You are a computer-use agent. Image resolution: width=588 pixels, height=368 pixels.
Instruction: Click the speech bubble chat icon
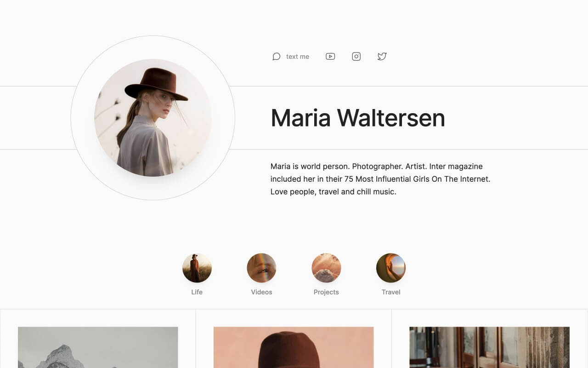[276, 56]
